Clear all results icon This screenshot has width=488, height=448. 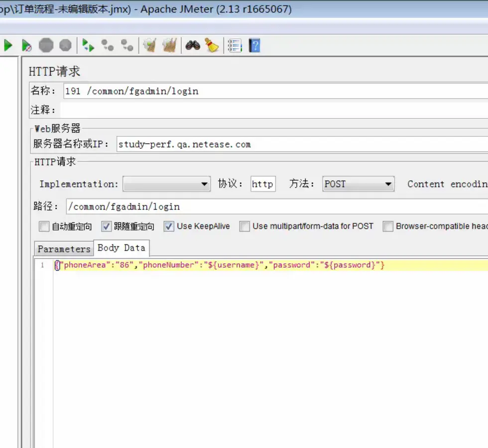(x=170, y=45)
